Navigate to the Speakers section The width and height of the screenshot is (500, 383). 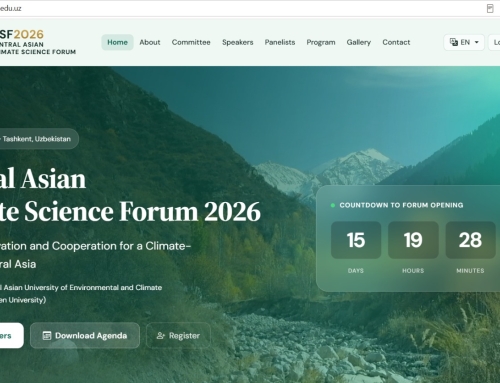click(238, 42)
